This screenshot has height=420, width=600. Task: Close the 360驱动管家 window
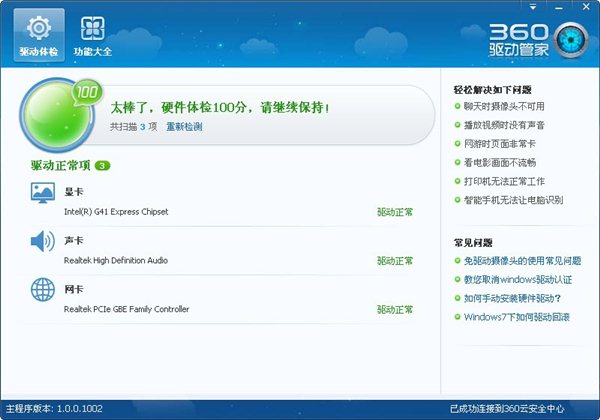point(586,7)
